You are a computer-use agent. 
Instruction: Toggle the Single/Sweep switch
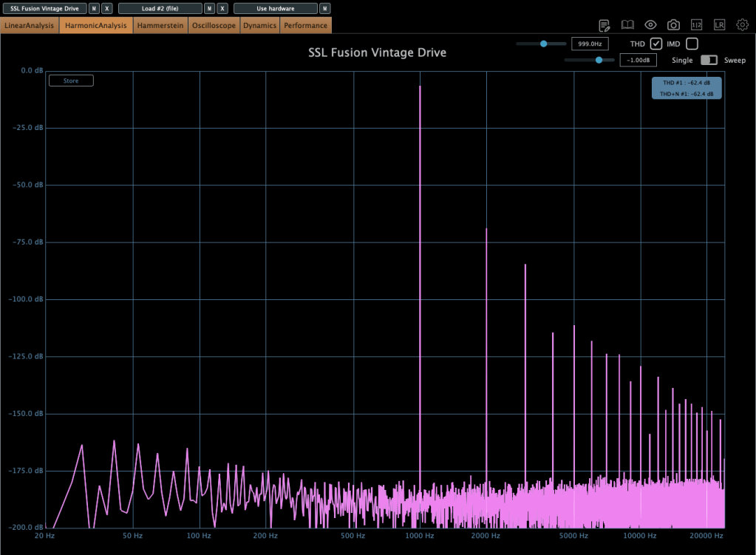tap(709, 60)
